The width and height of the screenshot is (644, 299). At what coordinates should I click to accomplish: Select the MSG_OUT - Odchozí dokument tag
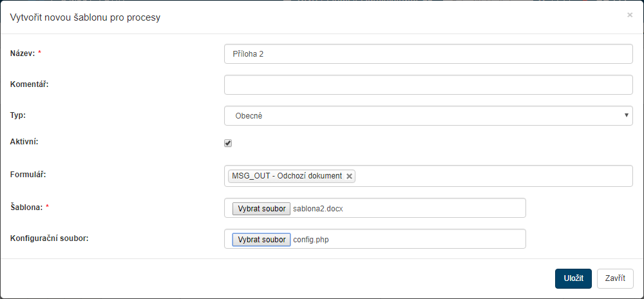pyautogui.click(x=287, y=176)
